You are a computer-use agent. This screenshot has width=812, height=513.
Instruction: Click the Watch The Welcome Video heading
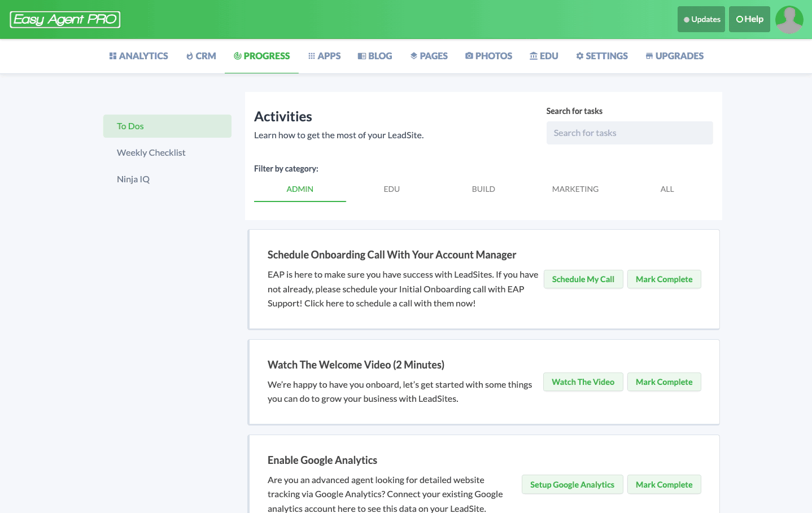click(x=356, y=365)
